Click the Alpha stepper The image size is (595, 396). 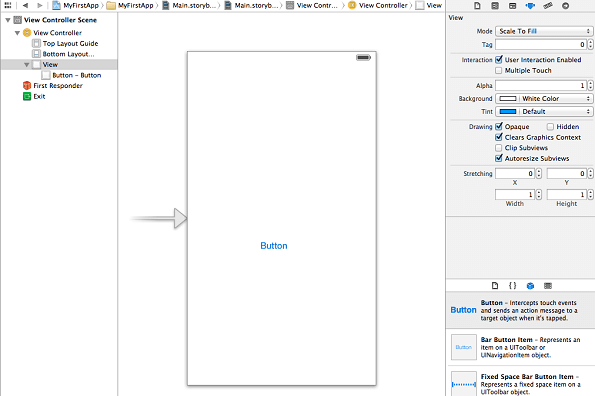click(590, 86)
